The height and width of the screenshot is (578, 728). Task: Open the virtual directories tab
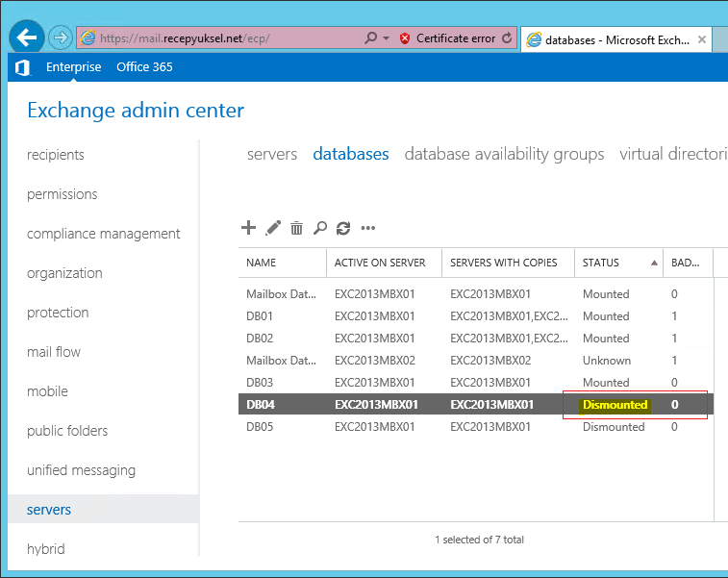click(673, 154)
